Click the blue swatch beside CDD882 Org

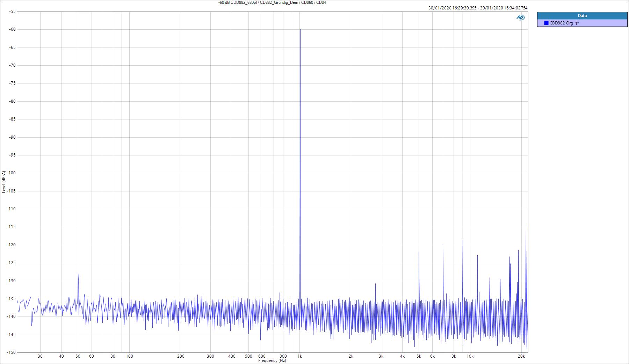pos(546,23)
